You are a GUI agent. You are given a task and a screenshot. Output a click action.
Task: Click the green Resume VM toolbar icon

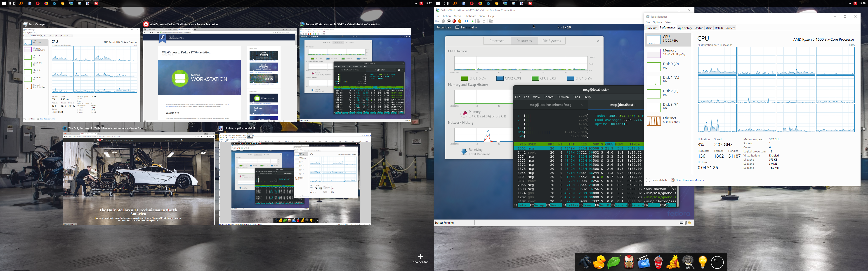[472, 21]
